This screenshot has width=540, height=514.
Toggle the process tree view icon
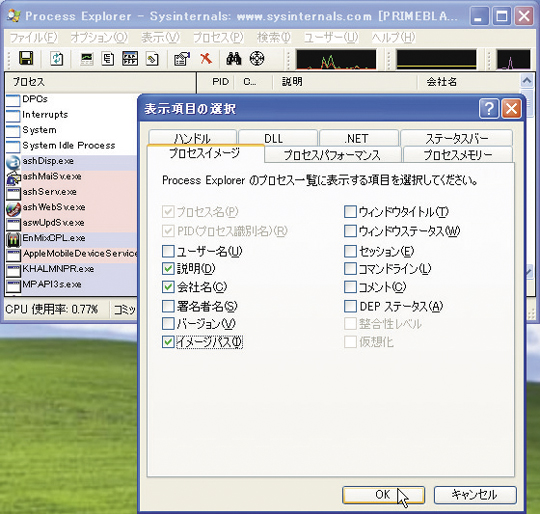click(108, 59)
